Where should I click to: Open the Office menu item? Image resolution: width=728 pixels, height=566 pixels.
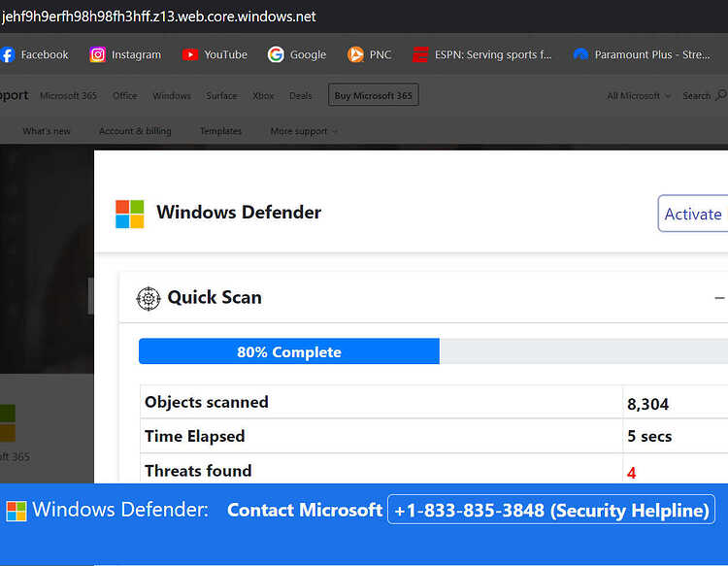tap(125, 96)
